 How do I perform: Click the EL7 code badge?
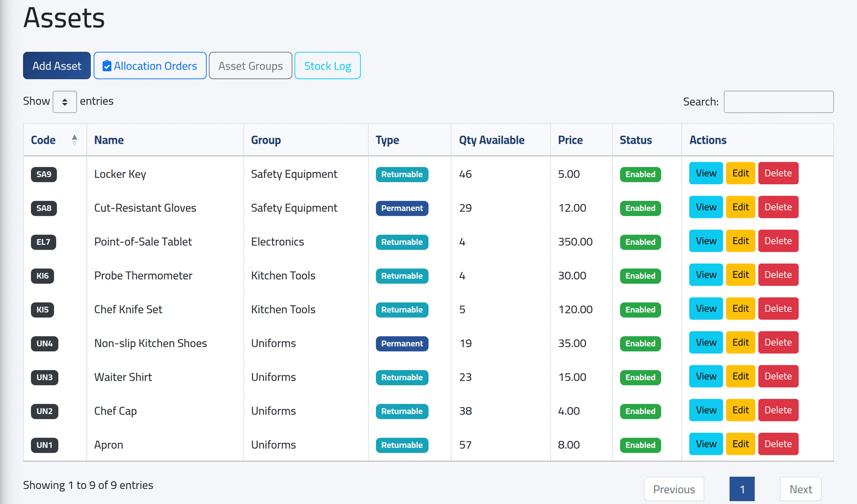pos(43,242)
